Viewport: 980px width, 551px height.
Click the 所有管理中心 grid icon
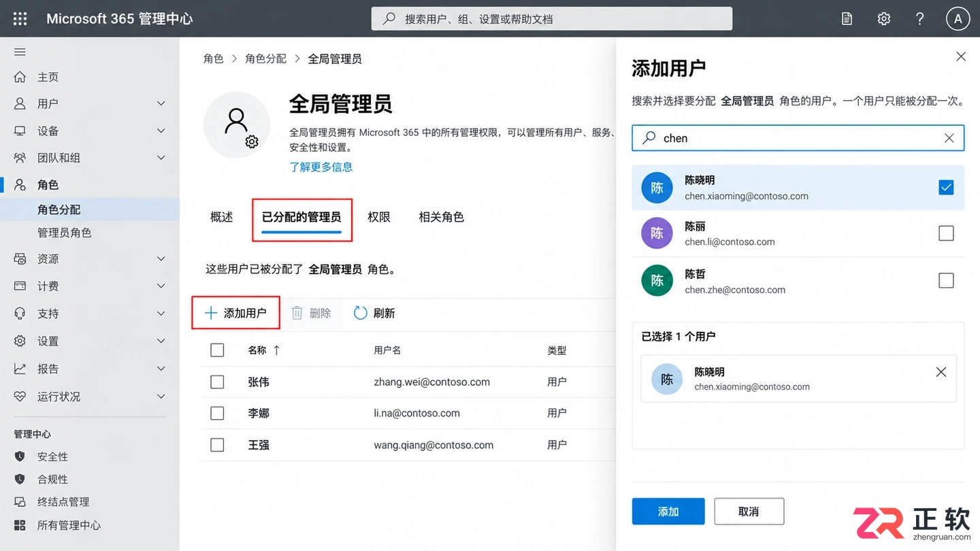[20, 525]
